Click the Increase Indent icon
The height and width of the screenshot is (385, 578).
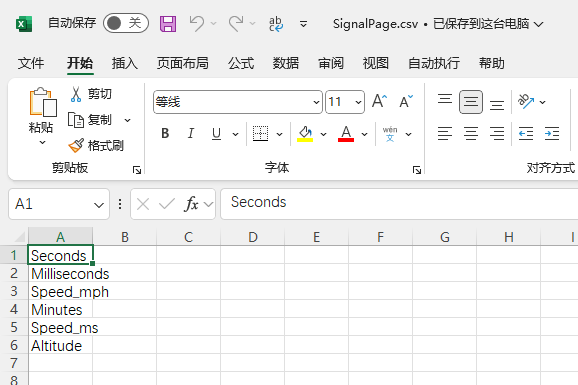[x=552, y=133]
